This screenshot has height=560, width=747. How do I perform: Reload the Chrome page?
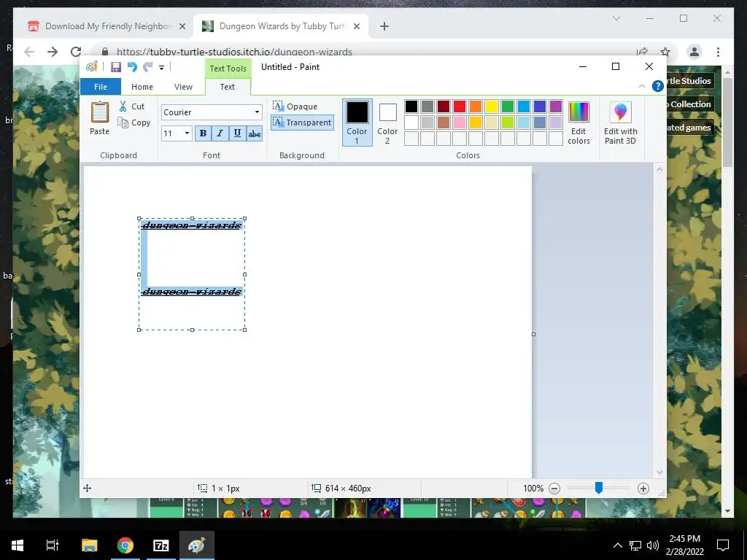point(76,52)
